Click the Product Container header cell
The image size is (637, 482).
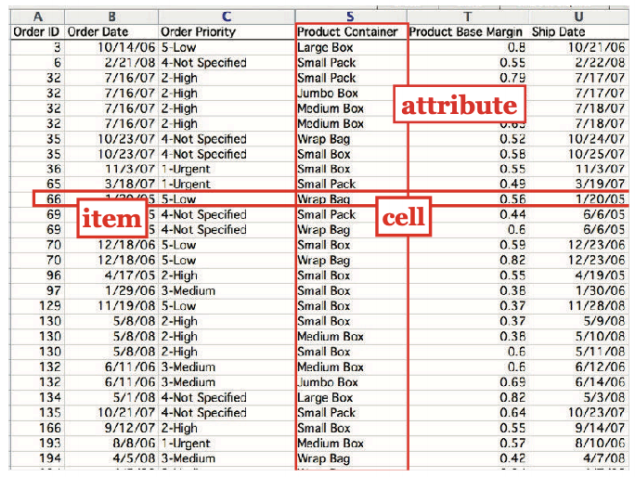351,32
